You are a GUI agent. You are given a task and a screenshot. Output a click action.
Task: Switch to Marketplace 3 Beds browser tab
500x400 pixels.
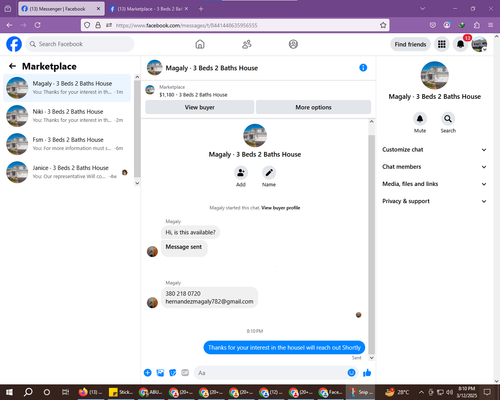(149, 9)
